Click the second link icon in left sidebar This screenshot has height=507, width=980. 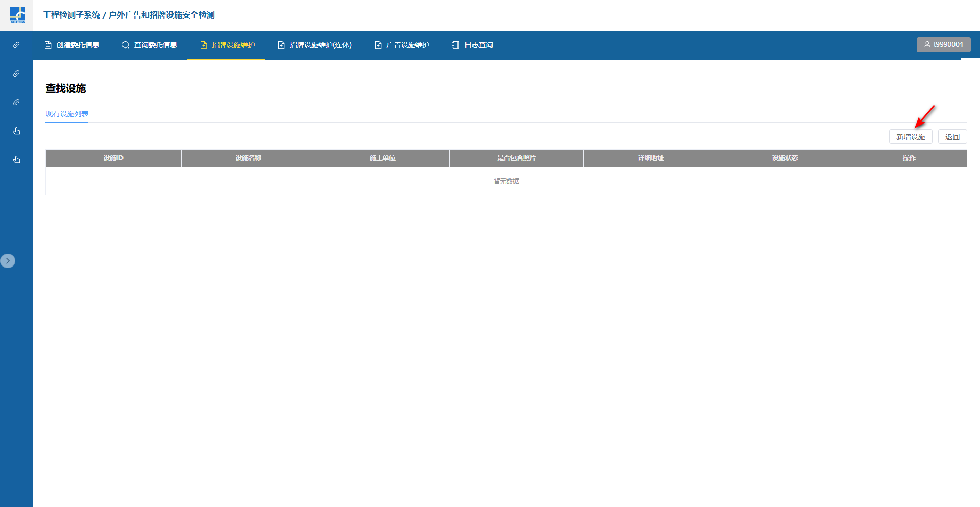(16, 74)
